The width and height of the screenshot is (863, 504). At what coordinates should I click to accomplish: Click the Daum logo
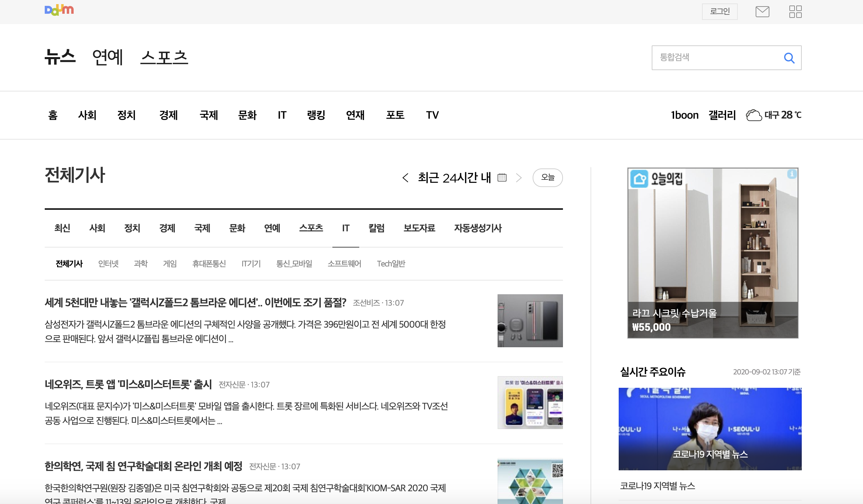59,10
